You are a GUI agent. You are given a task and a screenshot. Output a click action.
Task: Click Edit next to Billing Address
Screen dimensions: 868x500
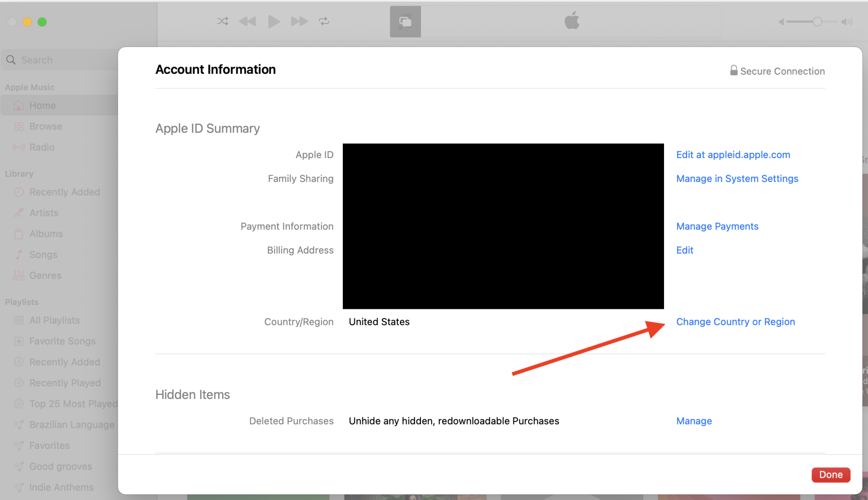point(684,250)
